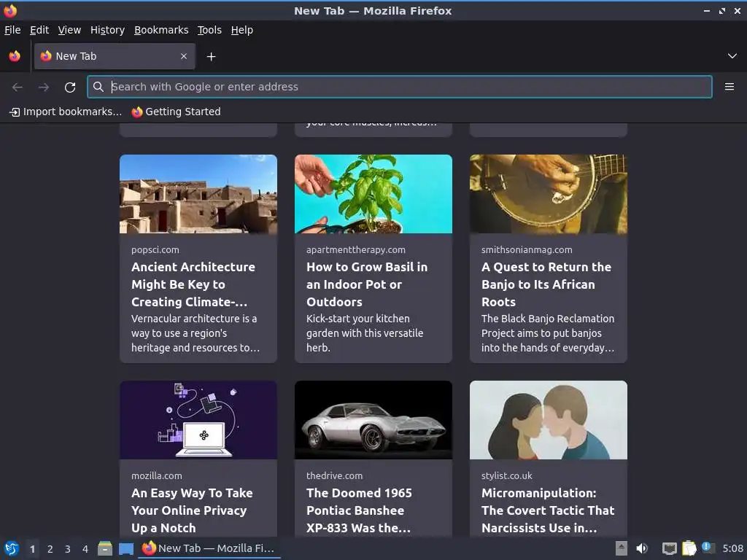Viewport: 747px width, 560px height.
Task: Click the thedrive.com source label
Action: (x=334, y=475)
